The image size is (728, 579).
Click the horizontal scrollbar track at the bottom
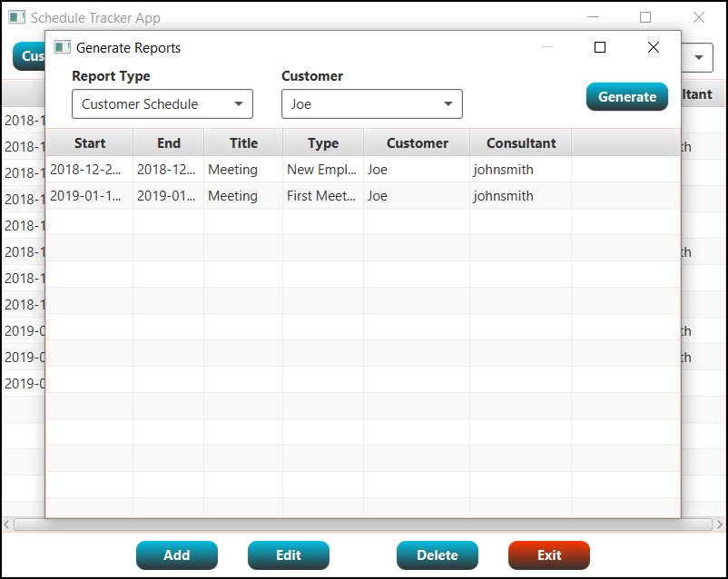[x=363, y=524]
